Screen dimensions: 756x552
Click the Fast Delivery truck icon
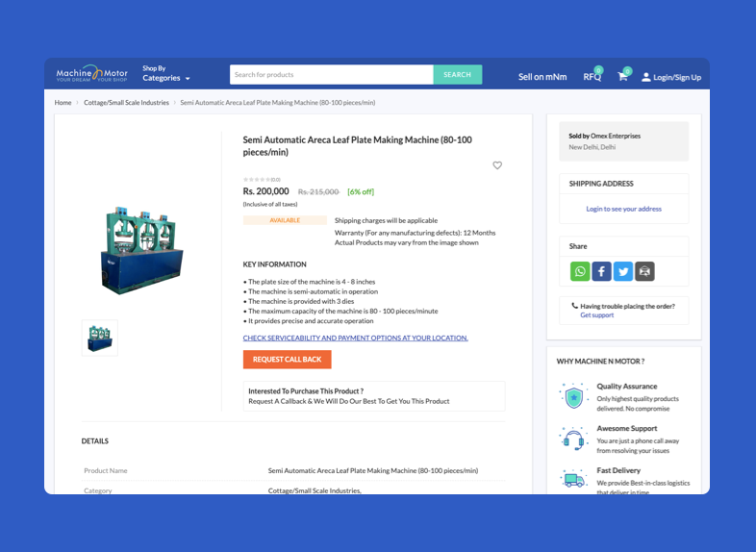pyautogui.click(x=574, y=479)
